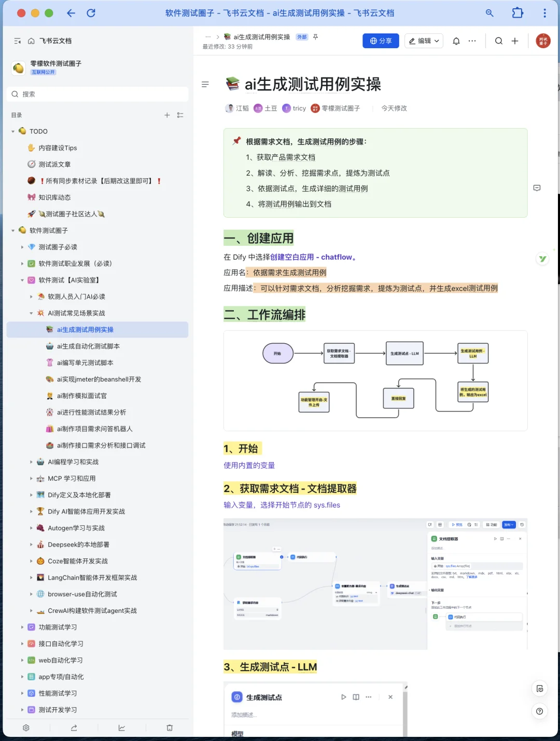This screenshot has width=560, height=741.
Task: Open notifications with the bell icon
Action: pyautogui.click(x=456, y=40)
